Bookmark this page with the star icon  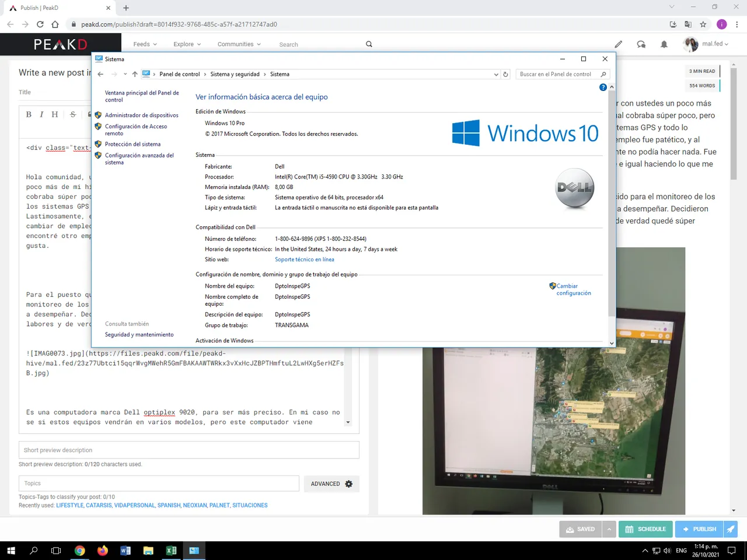(x=703, y=24)
